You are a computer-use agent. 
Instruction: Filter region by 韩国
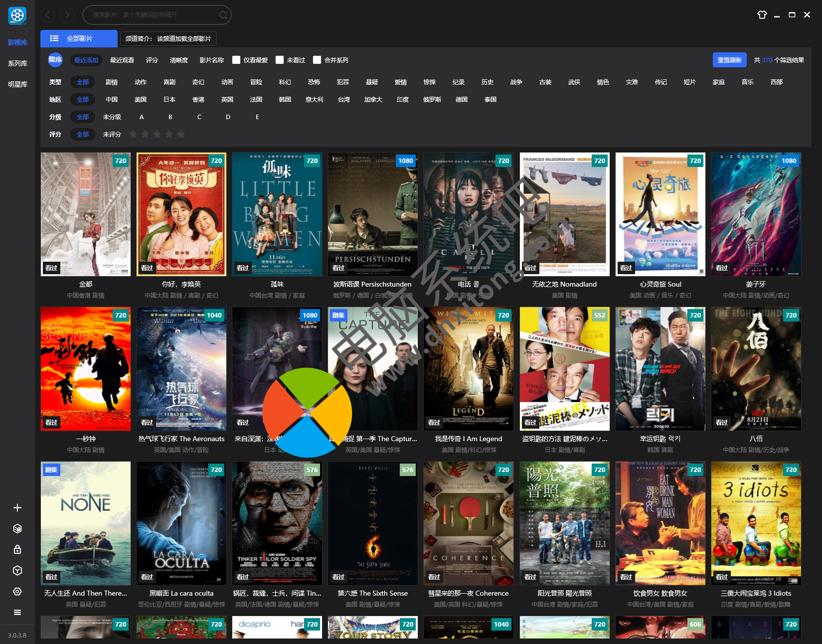click(x=285, y=99)
